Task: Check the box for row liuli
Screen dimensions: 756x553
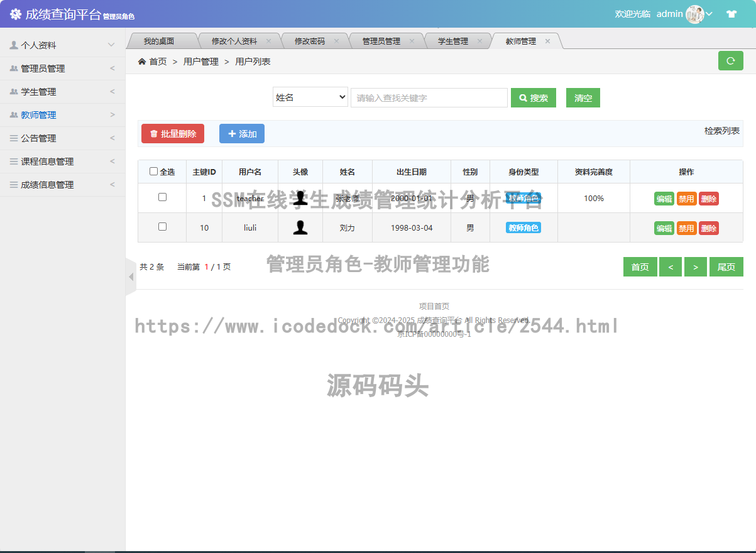Action: (x=162, y=227)
